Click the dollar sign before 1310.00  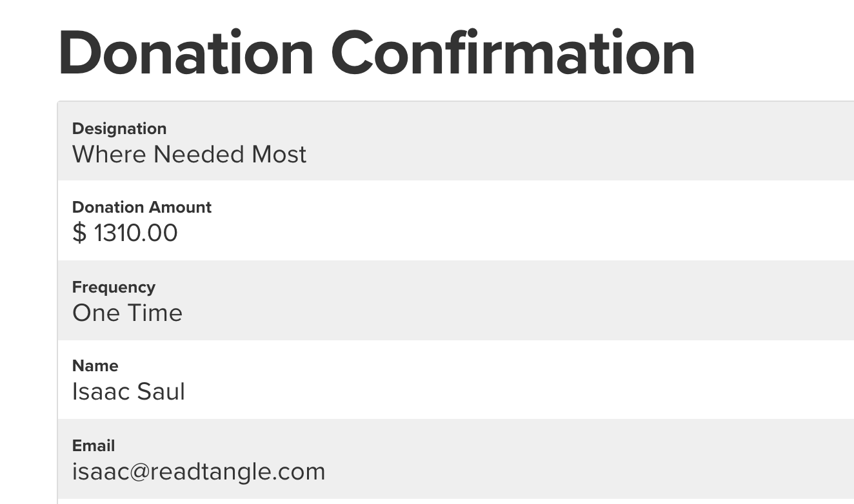coord(79,233)
